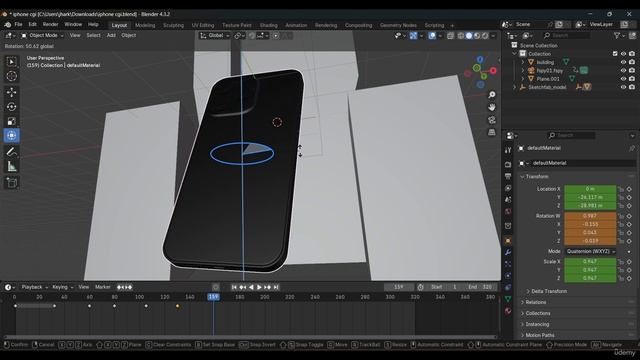Click the viewport navigation gizmo
Image resolution: width=640 pixels, height=360 pixels.
coord(481,72)
